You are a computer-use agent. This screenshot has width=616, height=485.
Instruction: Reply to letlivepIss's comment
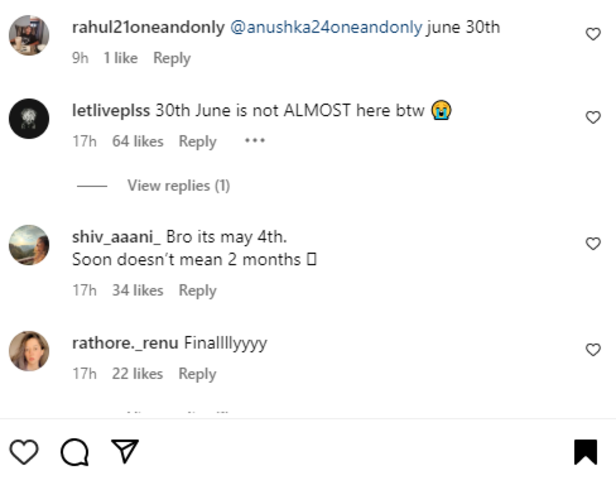(197, 142)
